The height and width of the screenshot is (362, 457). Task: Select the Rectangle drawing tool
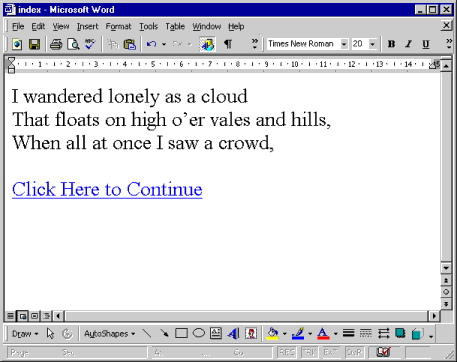point(181,334)
